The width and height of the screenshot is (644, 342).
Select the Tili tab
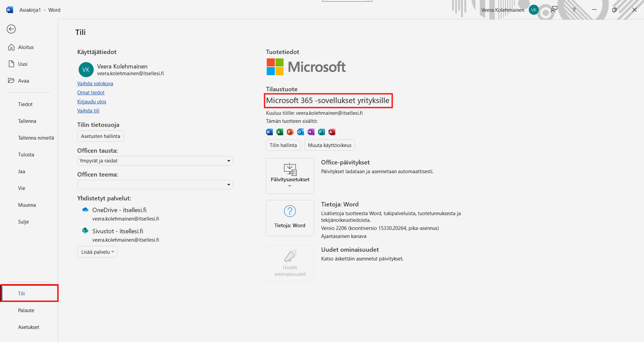[30, 293]
